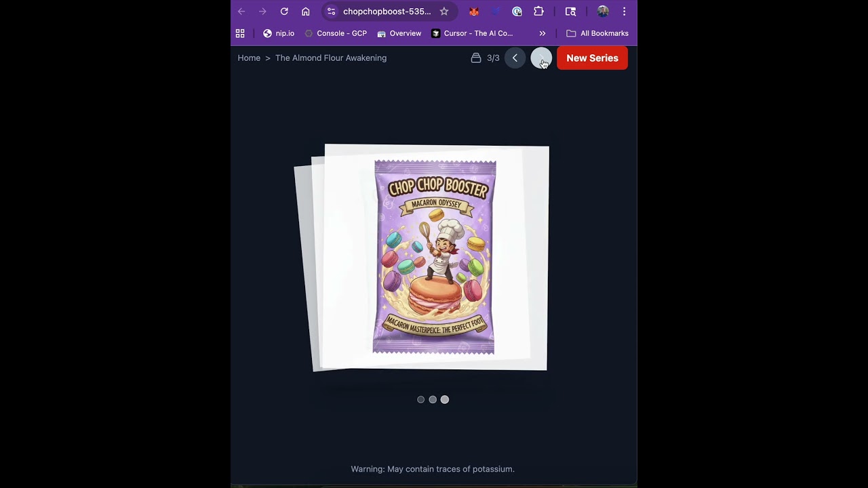Open the All Bookmarks folder
The image size is (868, 488).
click(x=597, y=33)
